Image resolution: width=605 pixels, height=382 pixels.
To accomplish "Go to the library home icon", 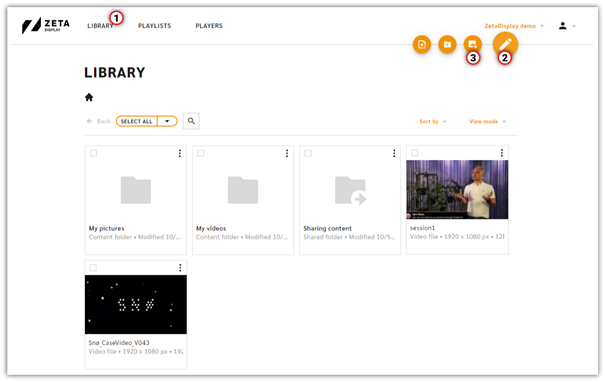I will pyautogui.click(x=89, y=97).
